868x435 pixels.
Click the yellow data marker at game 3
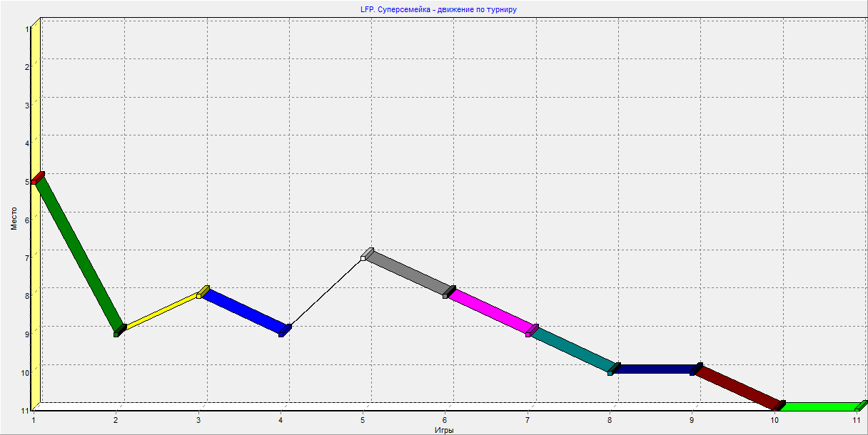point(199,295)
